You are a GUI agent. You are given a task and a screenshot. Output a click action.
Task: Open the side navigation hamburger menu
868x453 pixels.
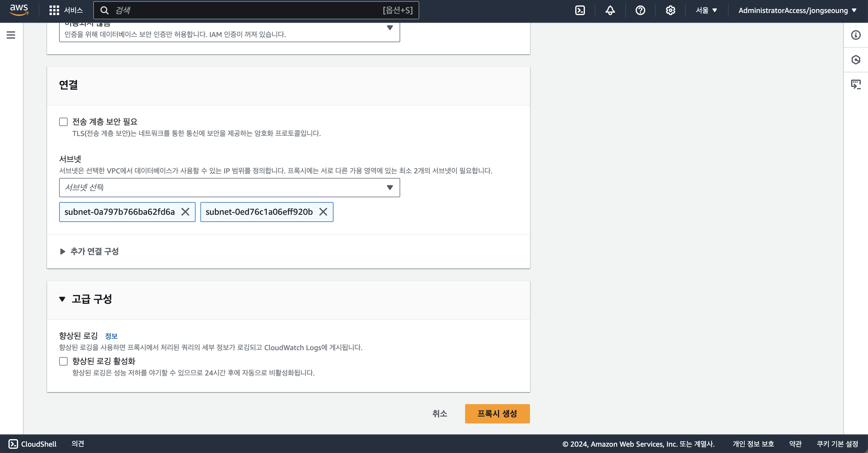[11, 35]
